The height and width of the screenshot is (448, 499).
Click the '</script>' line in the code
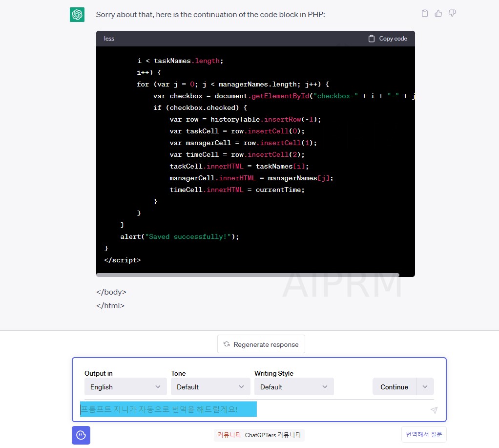click(x=123, y=260)
